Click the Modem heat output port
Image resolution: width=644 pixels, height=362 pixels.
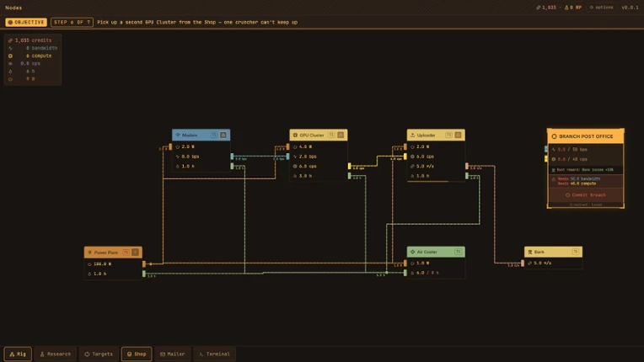(x=232, y=166)
